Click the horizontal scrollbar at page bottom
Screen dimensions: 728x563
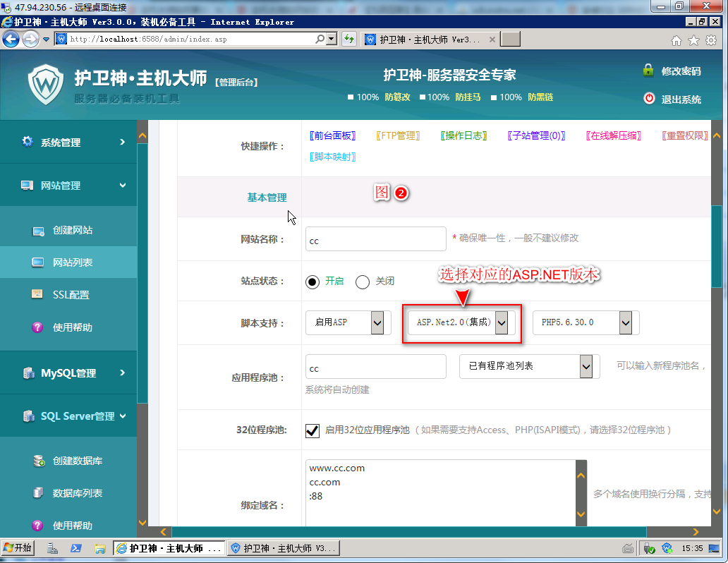coord(409,532)
